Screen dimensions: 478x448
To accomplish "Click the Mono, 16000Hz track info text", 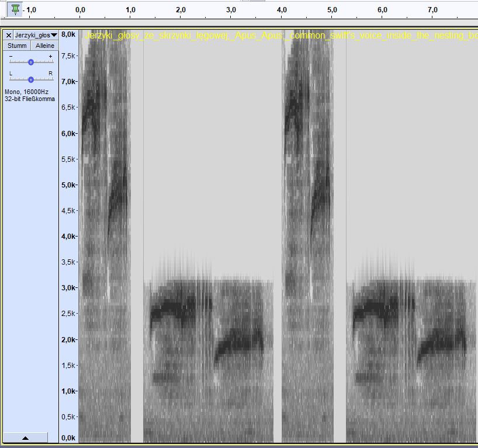I will (x=26, y=92).
